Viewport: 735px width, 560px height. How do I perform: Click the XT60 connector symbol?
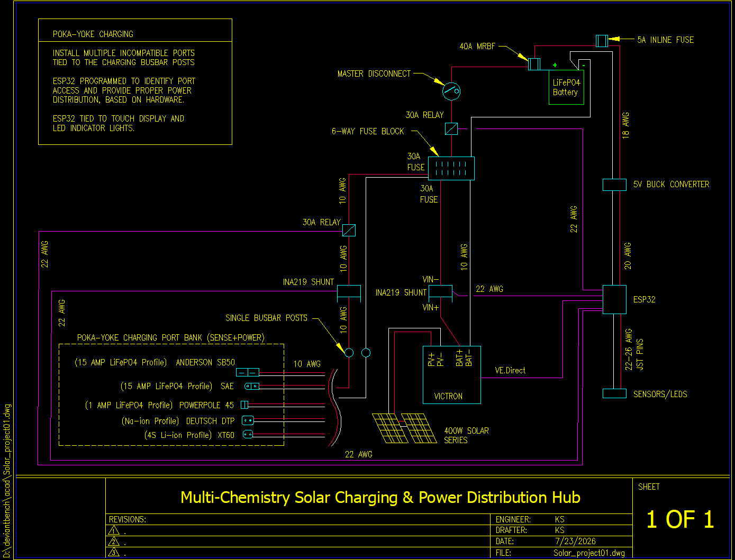click(248, 435)
